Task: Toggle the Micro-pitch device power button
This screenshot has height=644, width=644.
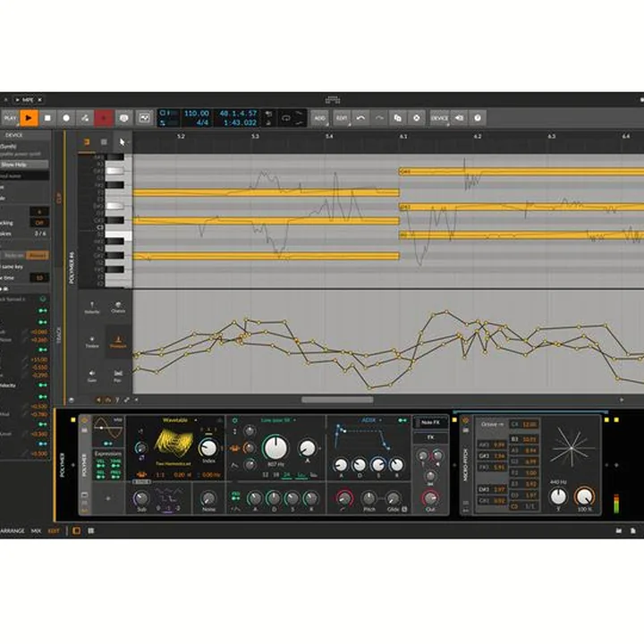Action: click(x=466, y=420)
